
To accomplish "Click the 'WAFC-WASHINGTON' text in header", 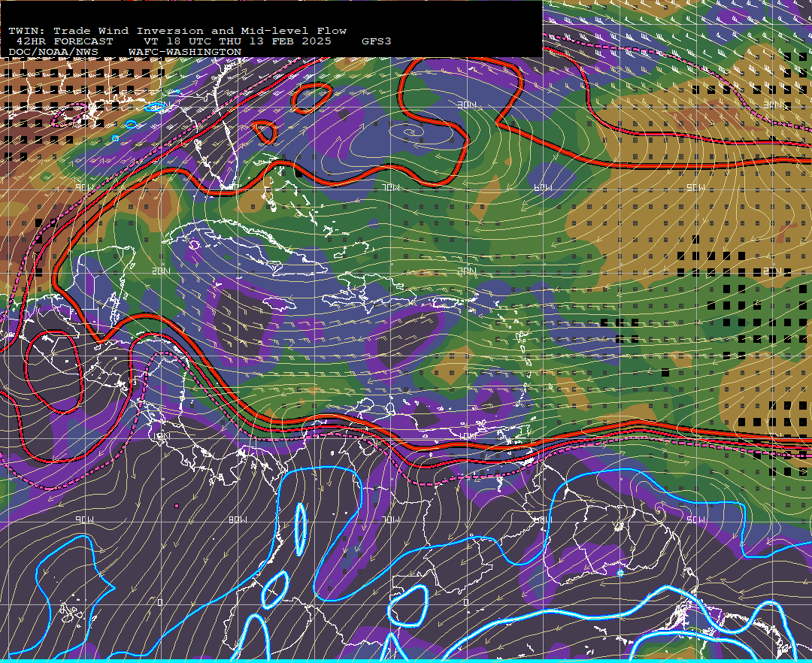I will (x=185, y=53).
